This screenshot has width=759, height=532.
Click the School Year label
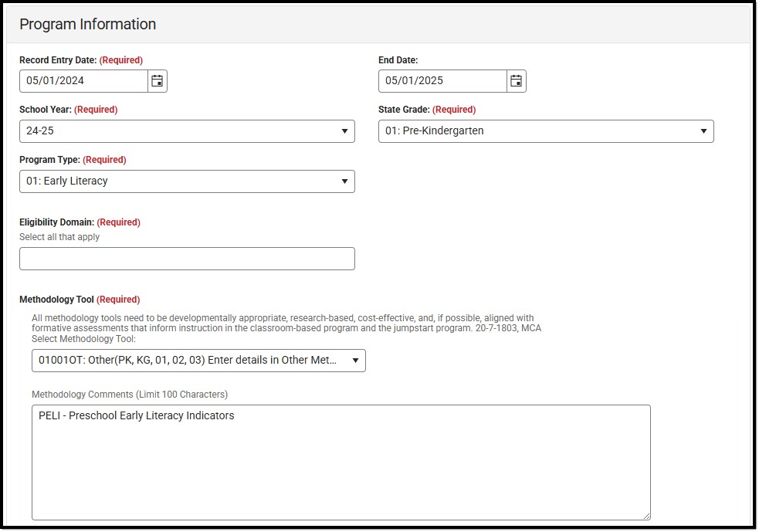pyautogui.click(x=46, y=110)
